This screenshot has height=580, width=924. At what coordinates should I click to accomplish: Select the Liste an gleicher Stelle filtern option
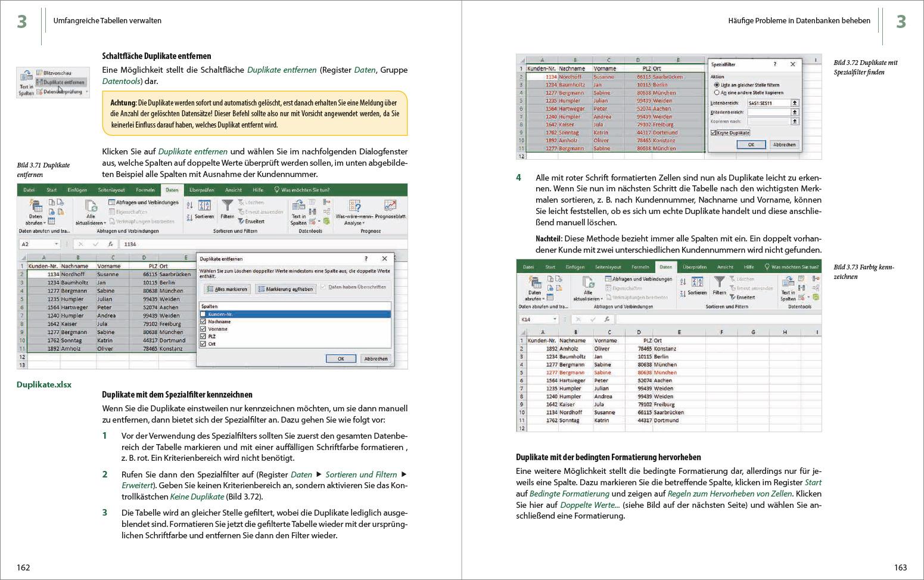click(x=718, y=85)
